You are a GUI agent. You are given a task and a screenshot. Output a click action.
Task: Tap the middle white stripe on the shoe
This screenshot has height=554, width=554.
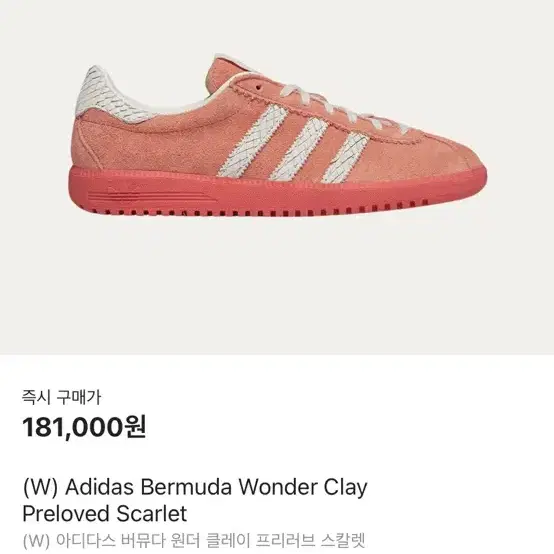tap(300, 149)
